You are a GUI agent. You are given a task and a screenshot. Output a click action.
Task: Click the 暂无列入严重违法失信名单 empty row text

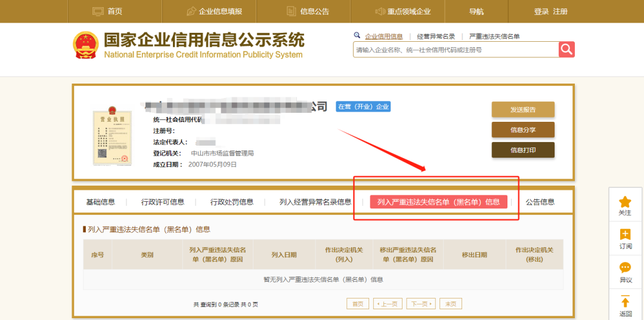323,279
